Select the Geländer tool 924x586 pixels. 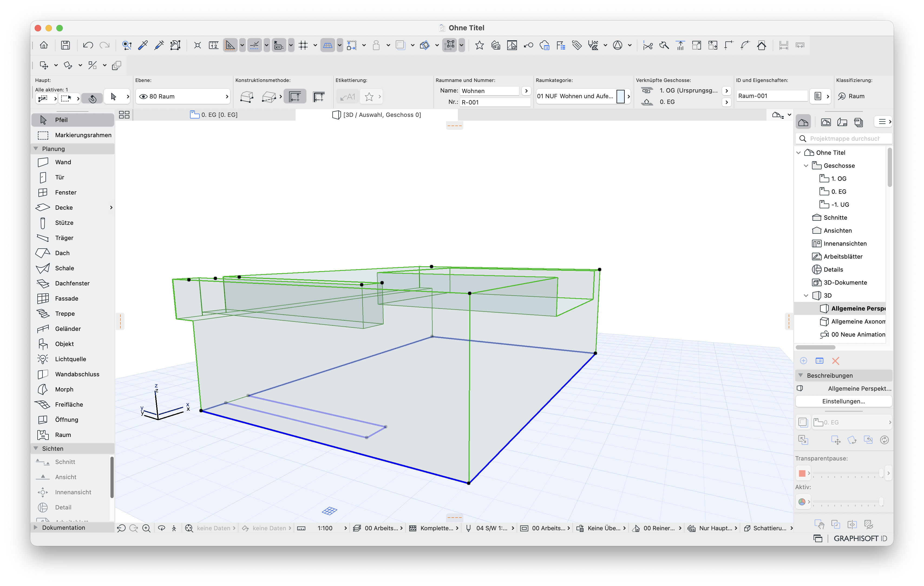click(73, 329)
